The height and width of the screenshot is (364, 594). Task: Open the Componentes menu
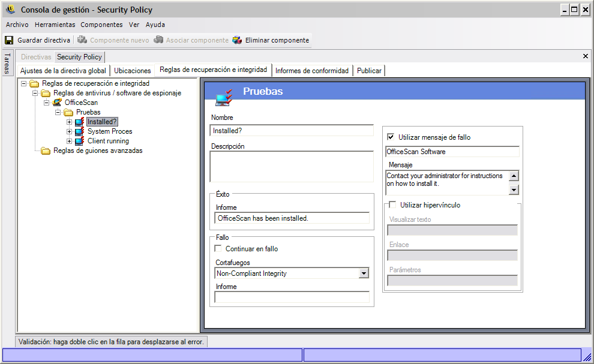[101, 25]
